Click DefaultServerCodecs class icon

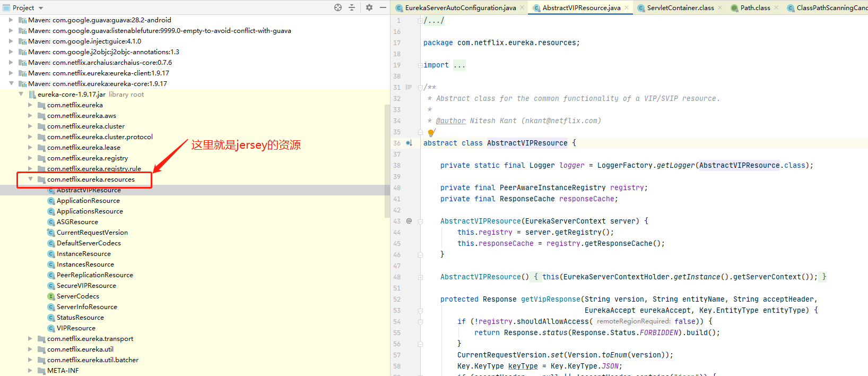point(51,243)
